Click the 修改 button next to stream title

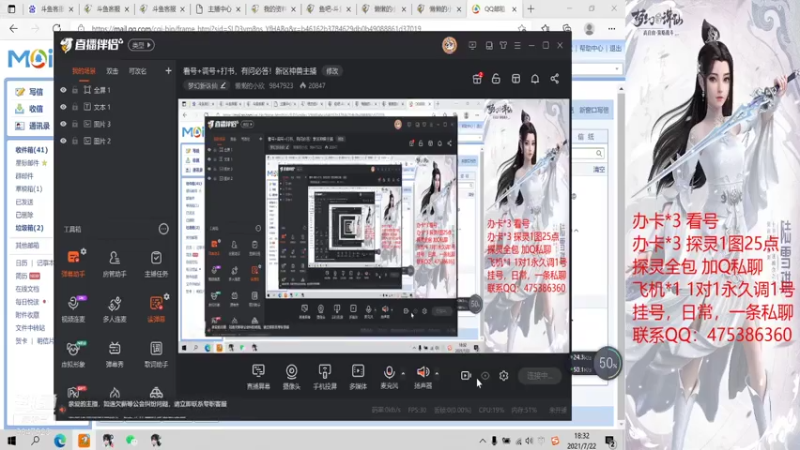333,71
